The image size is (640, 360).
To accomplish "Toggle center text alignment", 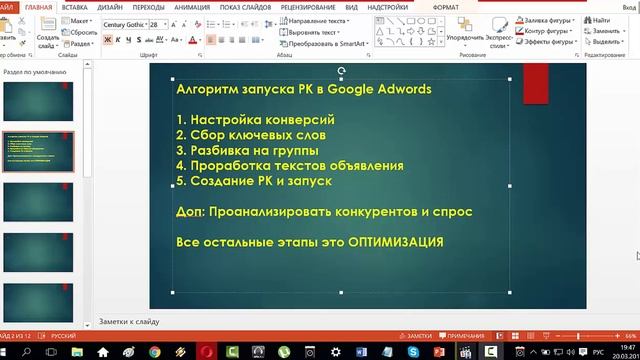I will 222,40.
